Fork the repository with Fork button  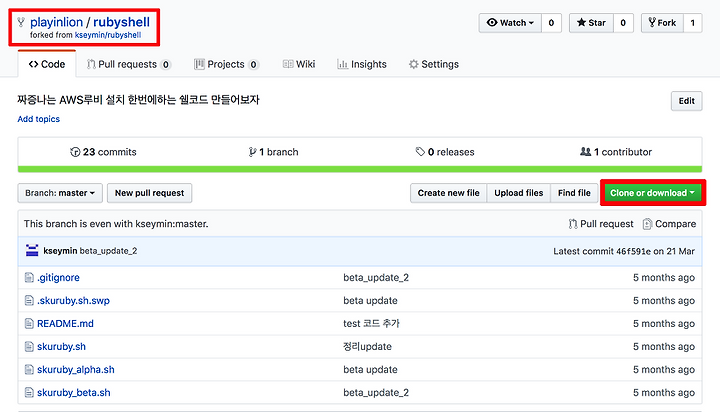(x=662, y=23)
